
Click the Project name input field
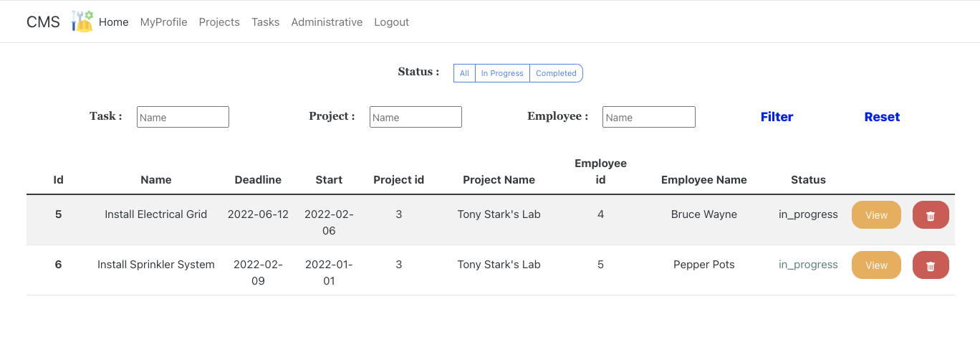pyautogui.click(x=415, y=117)
